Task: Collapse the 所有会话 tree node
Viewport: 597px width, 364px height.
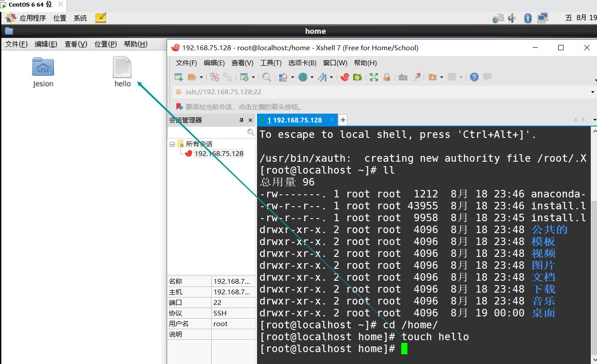Action: (x=172, y=144)
